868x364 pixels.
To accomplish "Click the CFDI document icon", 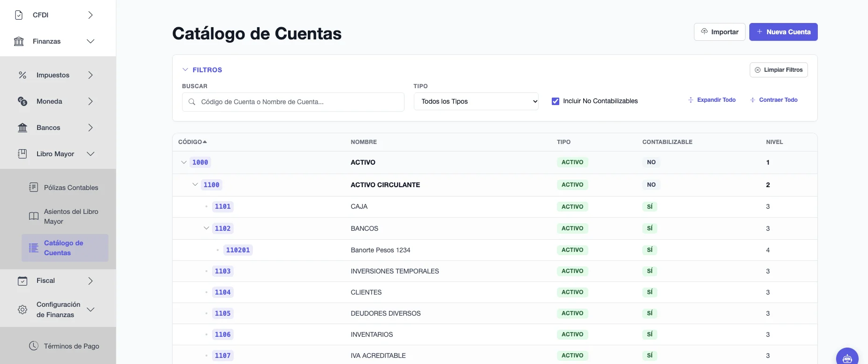I will (19, 15).
